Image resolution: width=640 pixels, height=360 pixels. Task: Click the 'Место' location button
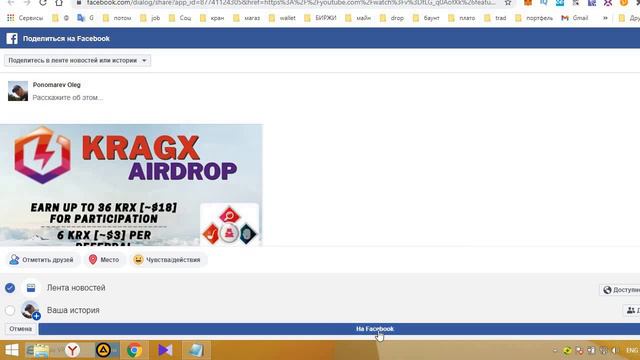104,260
